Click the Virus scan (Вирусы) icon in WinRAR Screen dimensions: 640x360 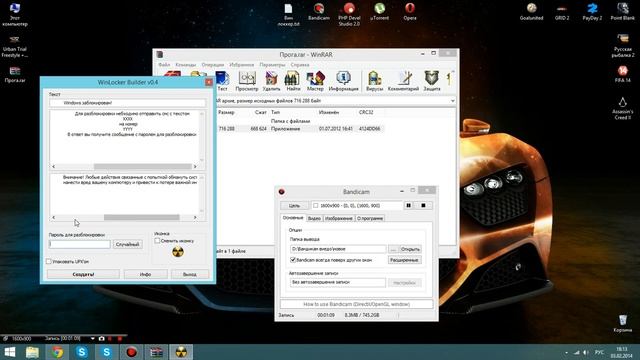coord(374,80)
